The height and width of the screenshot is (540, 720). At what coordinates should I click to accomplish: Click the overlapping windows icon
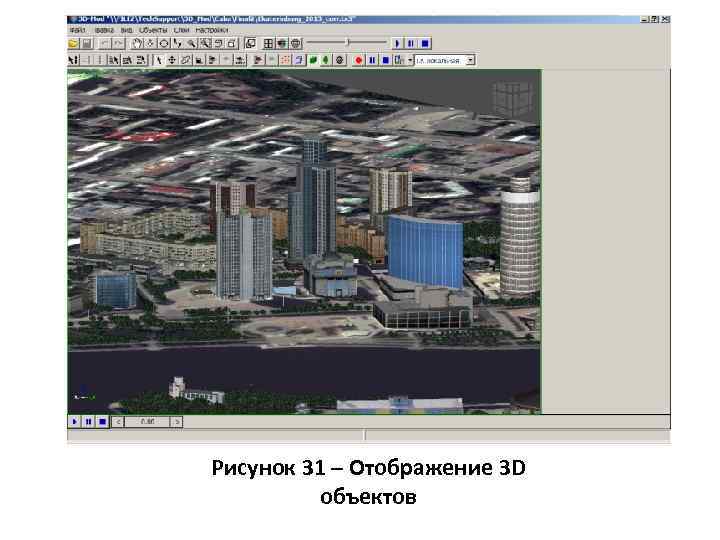pos(251,44)
